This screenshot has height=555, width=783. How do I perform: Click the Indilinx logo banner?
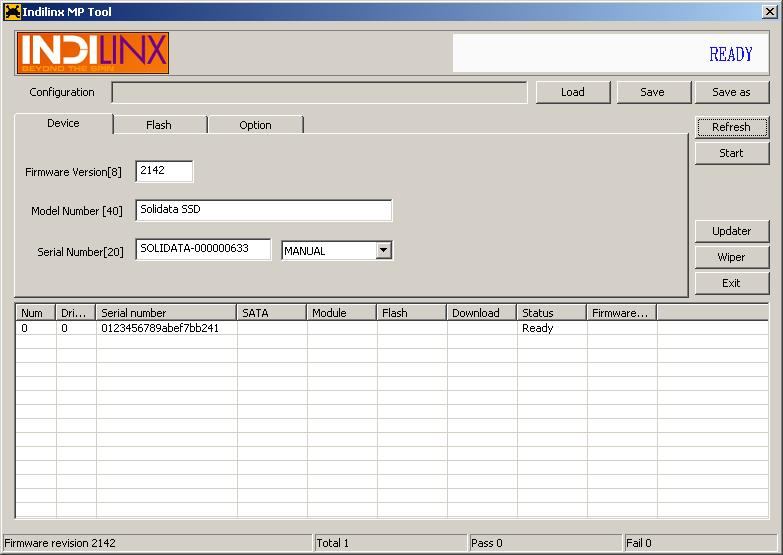(x=92, y=53)
